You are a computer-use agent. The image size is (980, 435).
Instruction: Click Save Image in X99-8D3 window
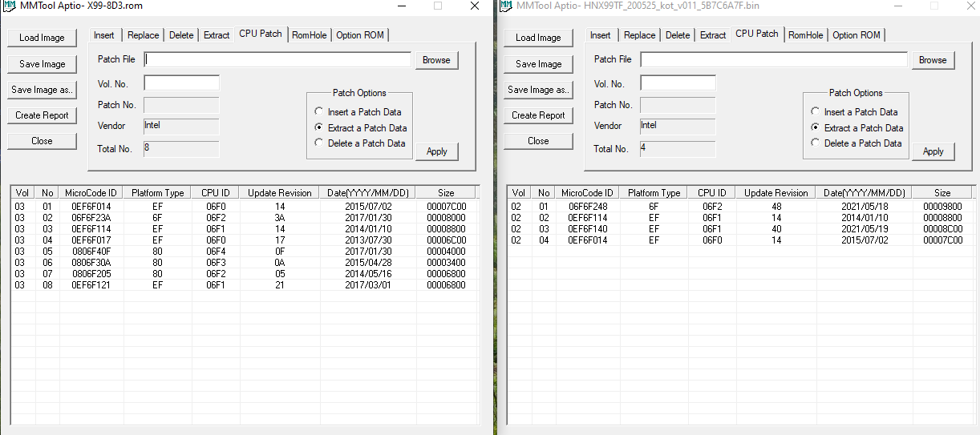pos(42,64)
